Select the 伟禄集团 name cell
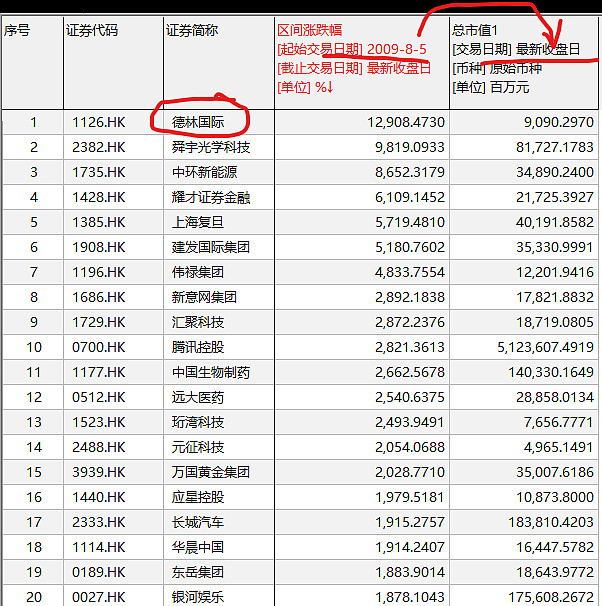602x606 pixels. click(198, 272)
